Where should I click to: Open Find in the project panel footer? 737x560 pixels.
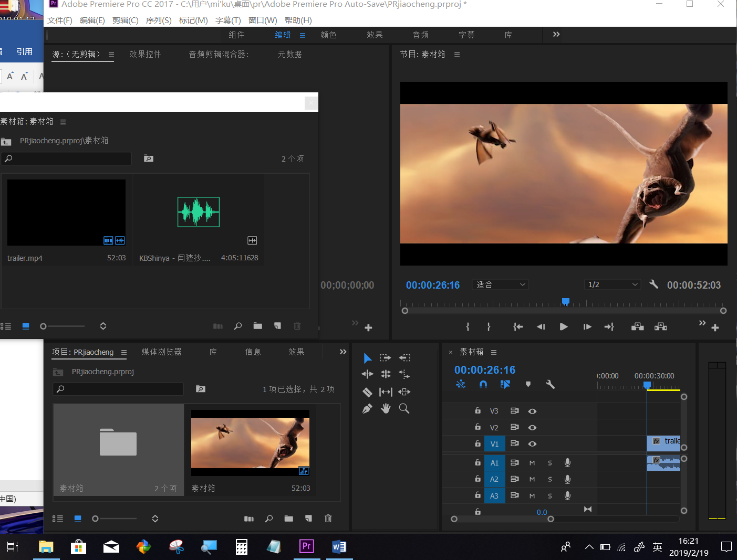click(x=269, y=519)
